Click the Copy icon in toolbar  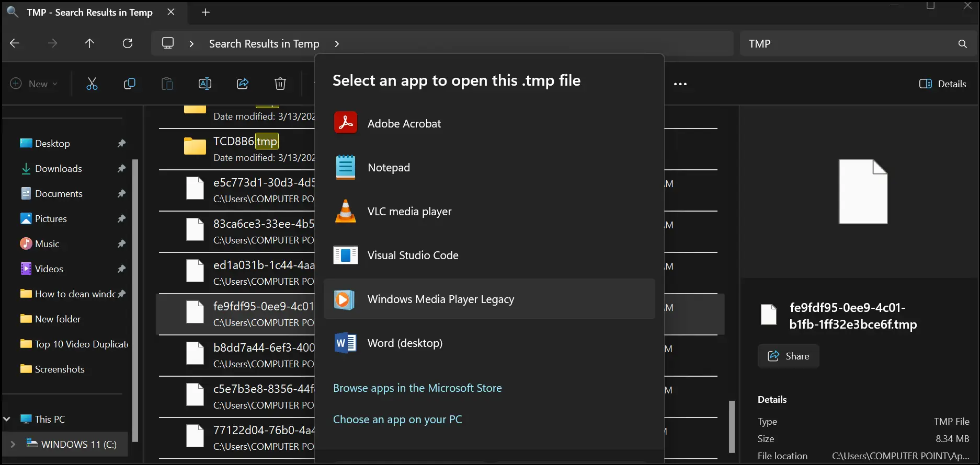[x=130, y=84]
